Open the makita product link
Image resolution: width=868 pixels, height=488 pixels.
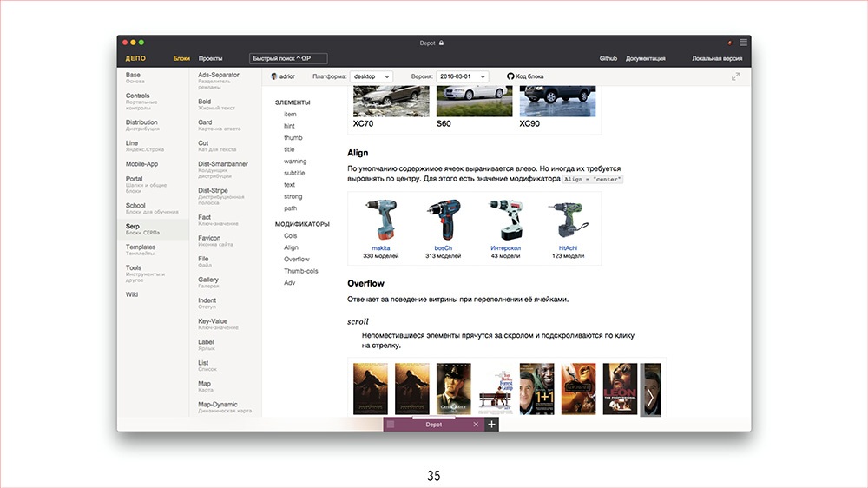coord(381,248)
